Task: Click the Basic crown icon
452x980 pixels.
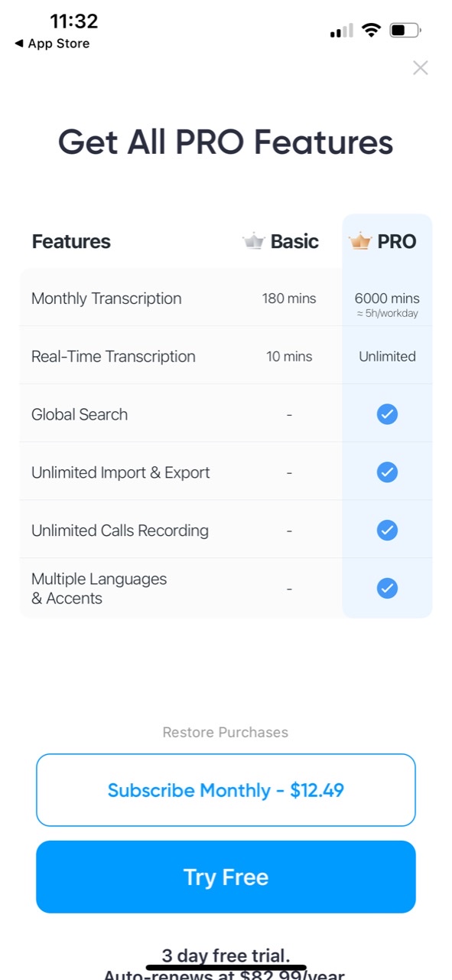Action: (253, 240)
